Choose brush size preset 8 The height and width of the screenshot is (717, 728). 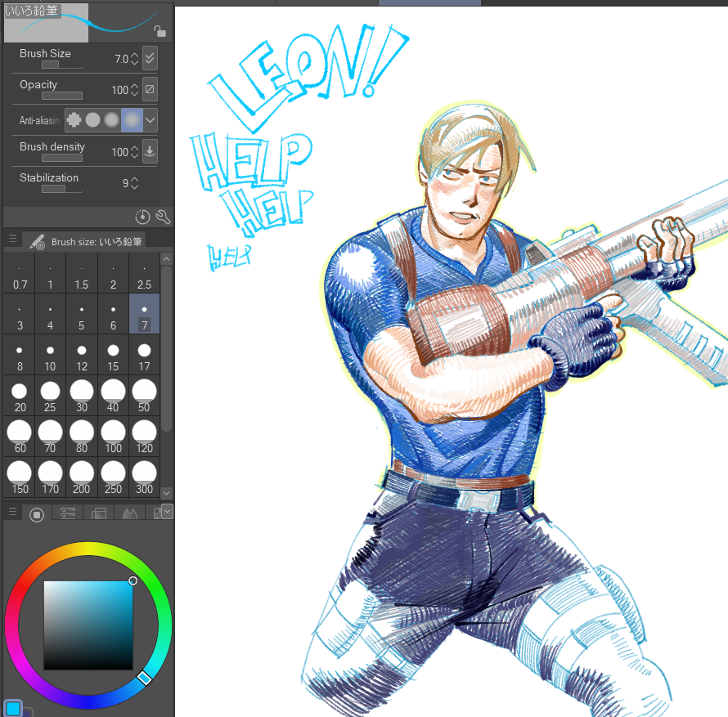point(20,355)
